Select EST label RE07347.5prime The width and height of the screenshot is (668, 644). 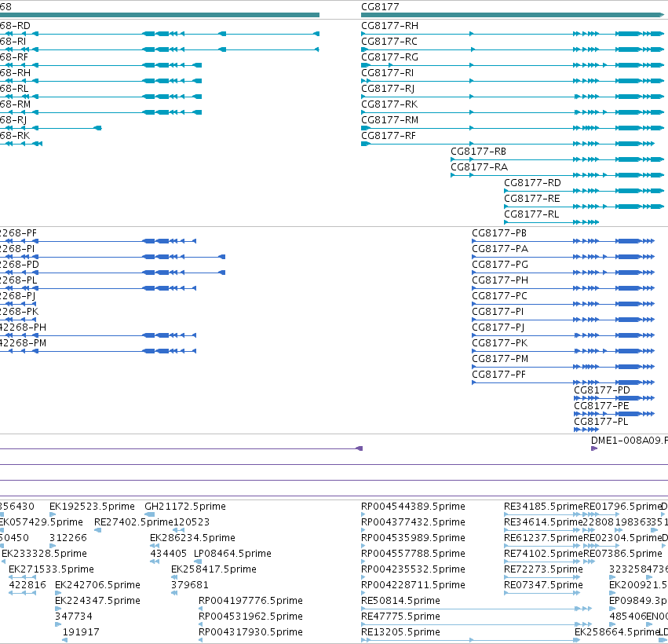click(543, 585)
